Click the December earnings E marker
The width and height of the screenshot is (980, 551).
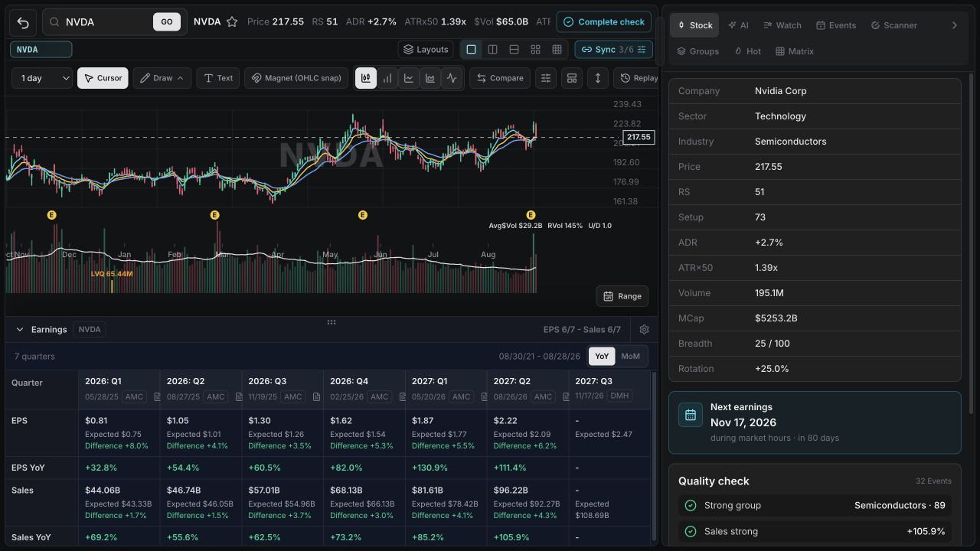click(x=52, y=215)
